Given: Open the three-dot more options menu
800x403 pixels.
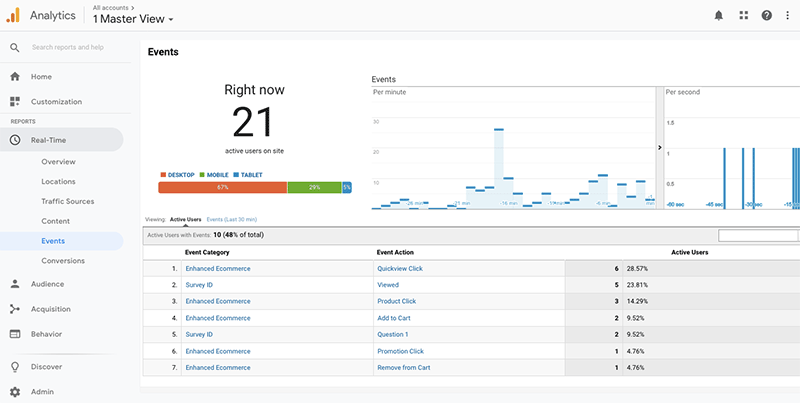Looking at the screenshot, I should [x=787, y=15].
